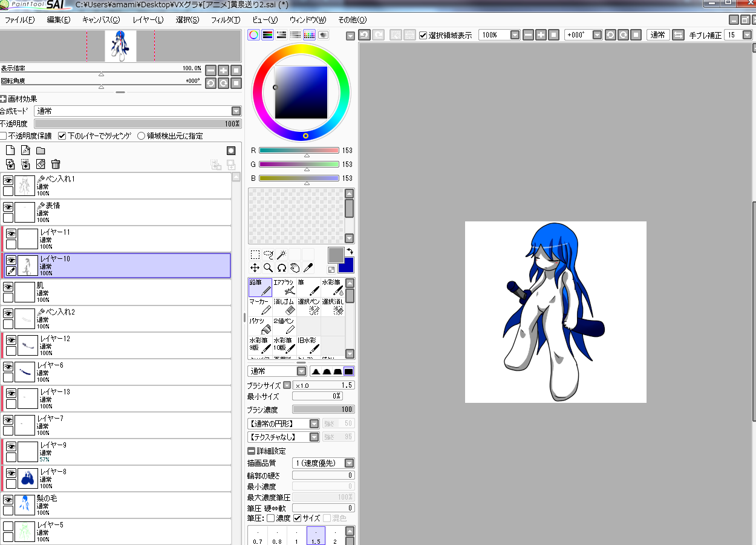This screenshot has width=756, height=545.
Task: Select the rotate view tool
Action: click(x=282, y=267)
